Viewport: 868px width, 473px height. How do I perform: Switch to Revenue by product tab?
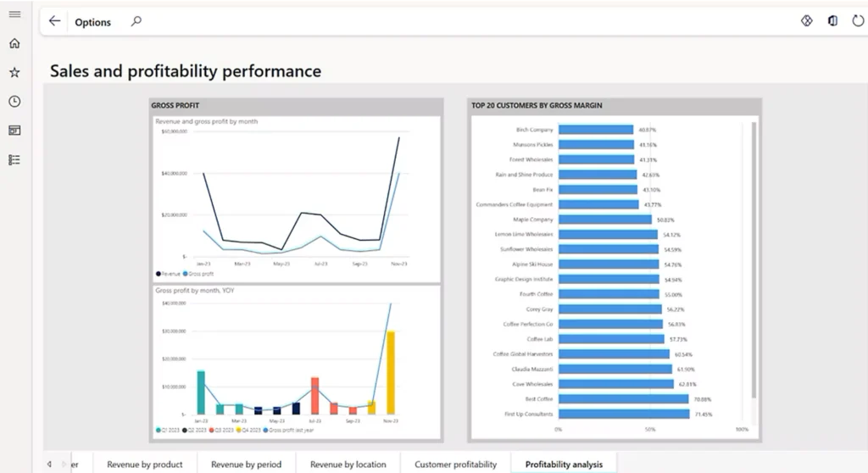pos(145,464)
